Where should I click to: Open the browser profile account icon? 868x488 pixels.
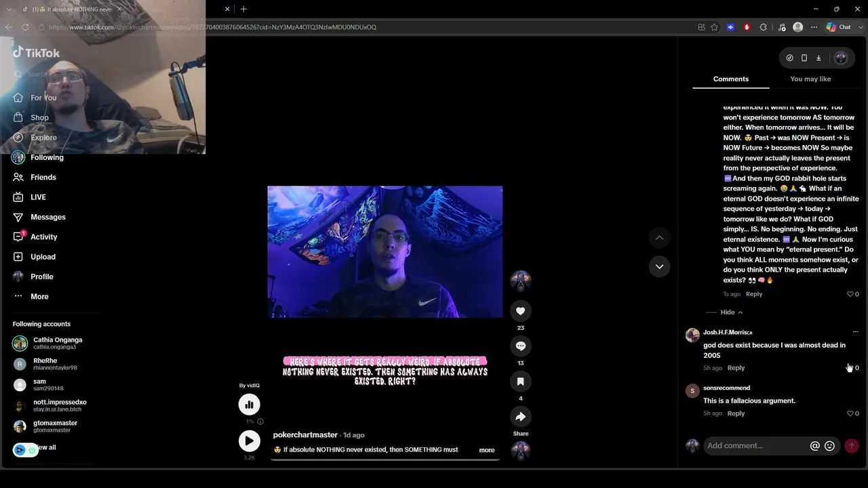coord(798,27)
